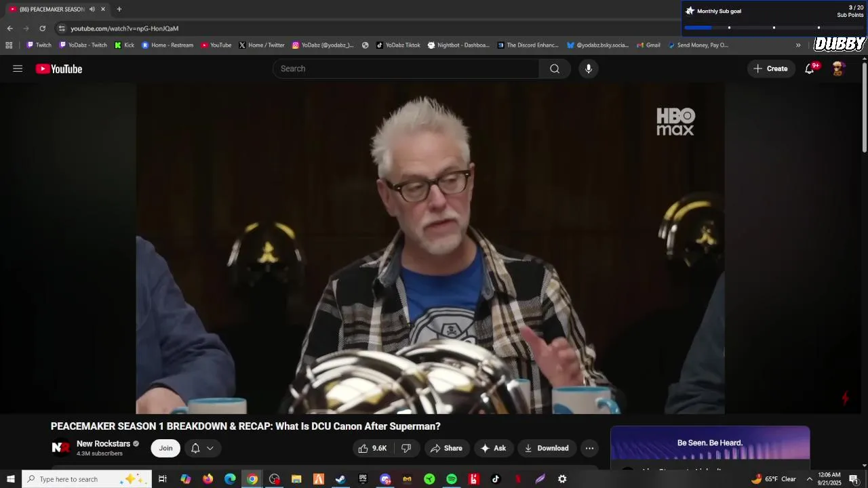The height and width of the screenshot is (488, 868).
Task: Click the video title text
Action: [245, 426]
